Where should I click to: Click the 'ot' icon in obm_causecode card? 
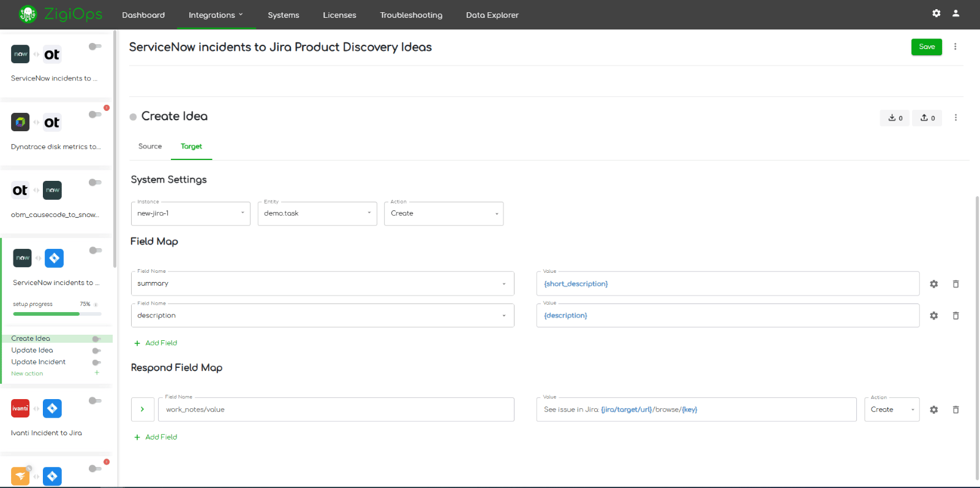pos(20,190)
